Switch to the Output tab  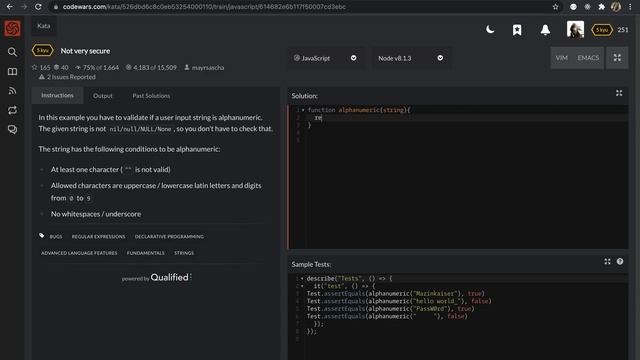click(102, 96)
